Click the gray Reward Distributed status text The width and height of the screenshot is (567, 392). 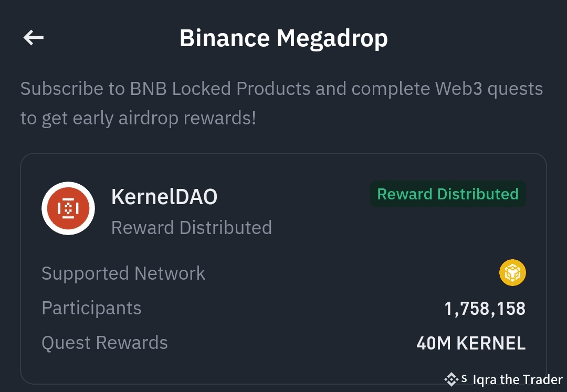pos(192,228)
